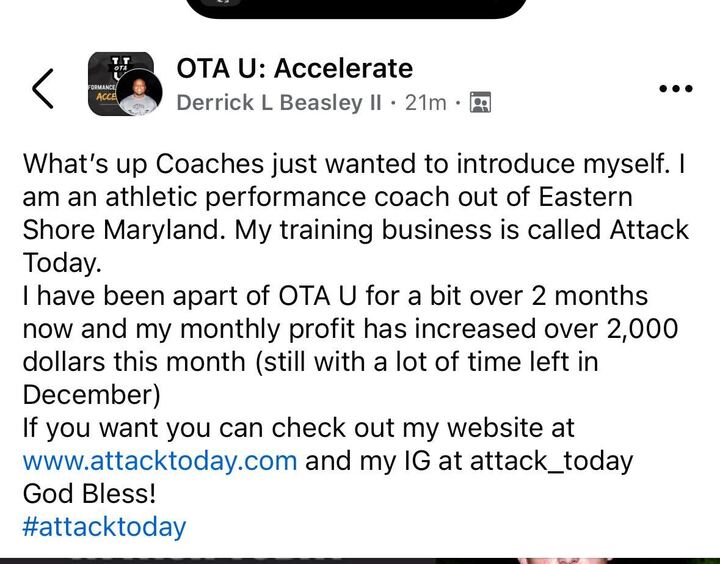Viewport: 720px width, 564px height.
Task: Open the attached media preview at bottom
Action: point(360,560)
